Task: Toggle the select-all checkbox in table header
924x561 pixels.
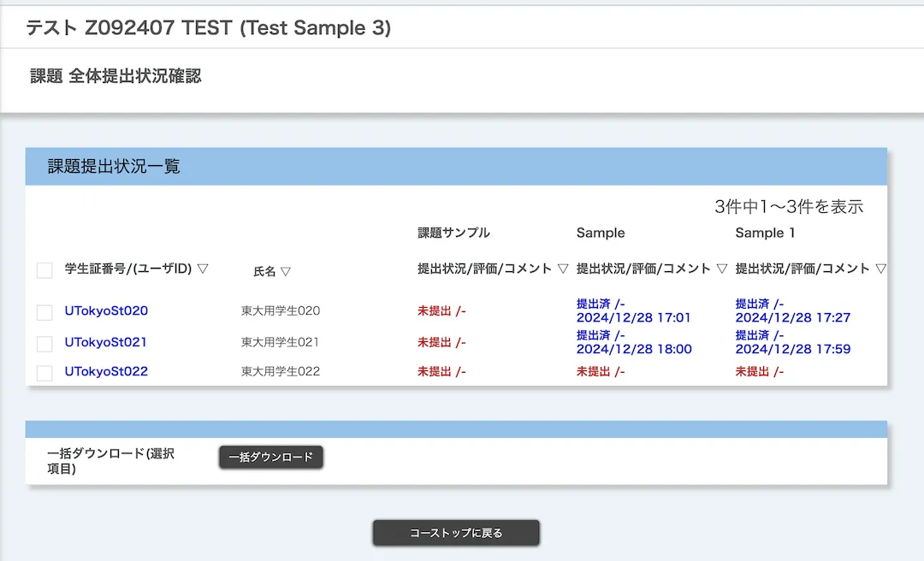Action: click(44, 270)
